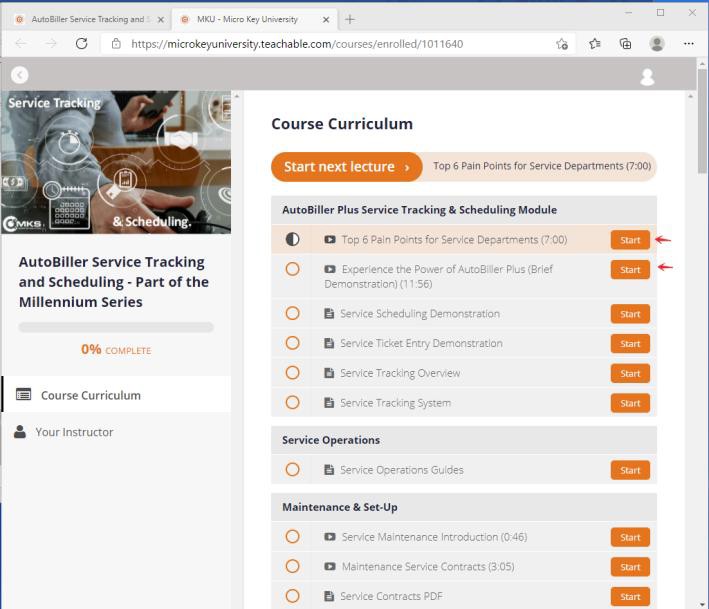The image size is (709, 609).
Task: Click the Your Instructor person icon
Action: (x=20, y=432)
